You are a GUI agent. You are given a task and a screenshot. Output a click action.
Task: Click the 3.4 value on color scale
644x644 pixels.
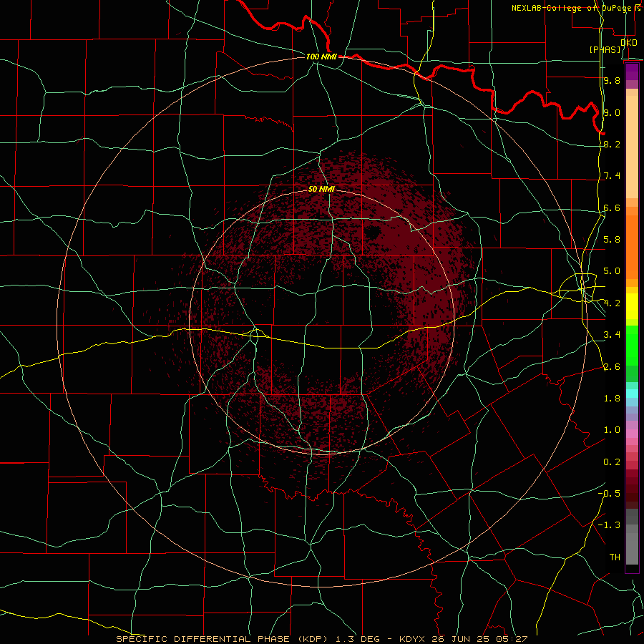point(612,335)
